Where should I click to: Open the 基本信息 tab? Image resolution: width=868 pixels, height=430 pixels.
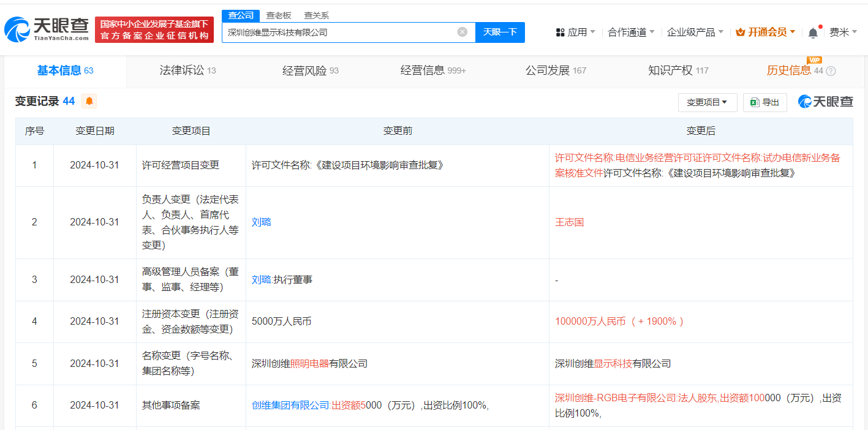click(x=66, y=70)
